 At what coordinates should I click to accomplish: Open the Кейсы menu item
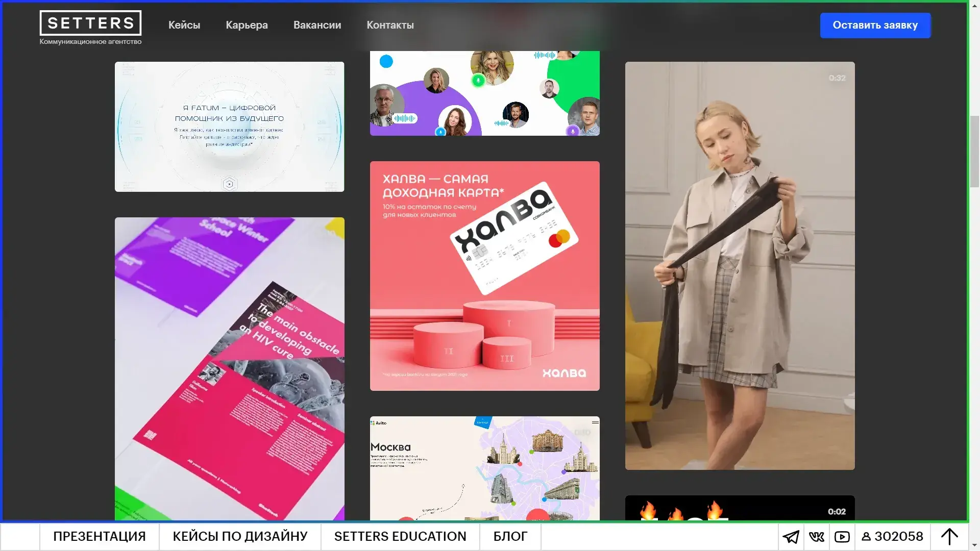(184, 25)
